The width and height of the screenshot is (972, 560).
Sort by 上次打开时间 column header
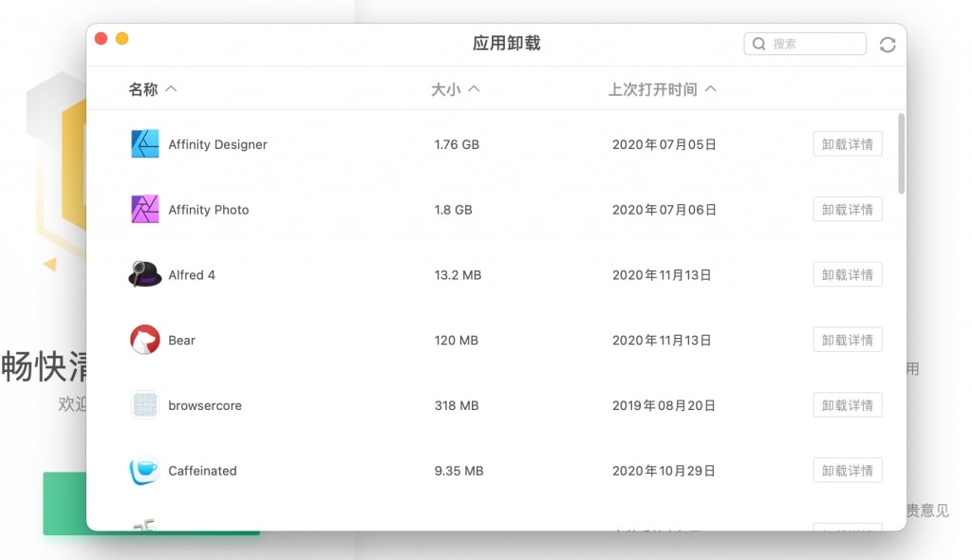(662, 89)
